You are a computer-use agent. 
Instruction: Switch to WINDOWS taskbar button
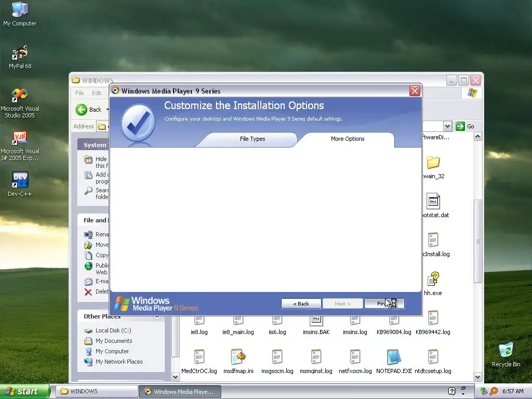[96, 391]
